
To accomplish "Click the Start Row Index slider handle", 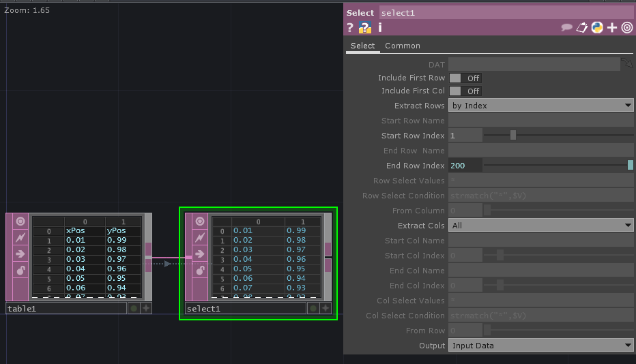I will click(x=513, y=136).
